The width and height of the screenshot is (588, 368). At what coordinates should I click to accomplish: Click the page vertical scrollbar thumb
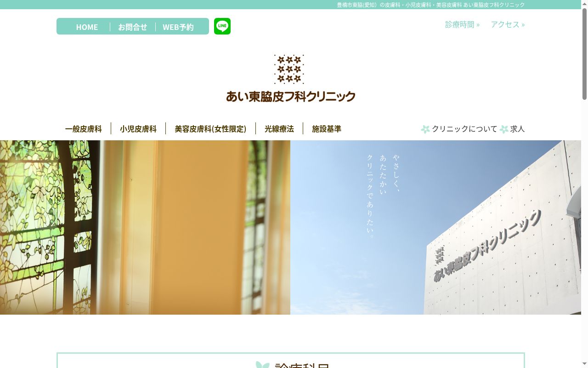point(584,54)
